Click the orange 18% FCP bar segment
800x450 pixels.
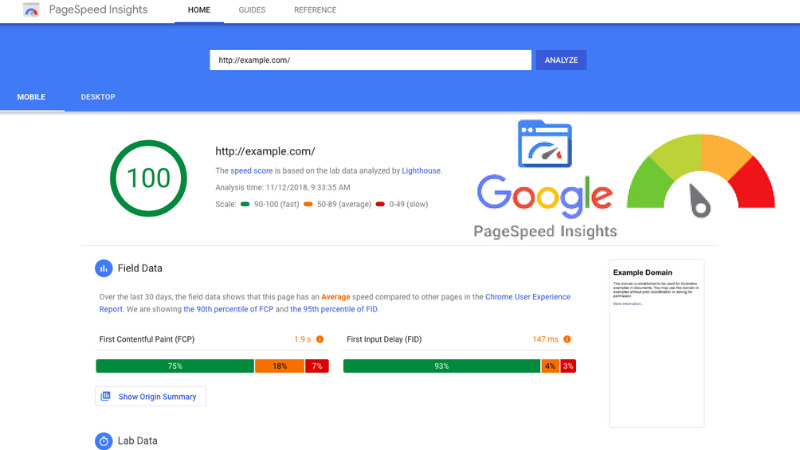tap(280, 366)
